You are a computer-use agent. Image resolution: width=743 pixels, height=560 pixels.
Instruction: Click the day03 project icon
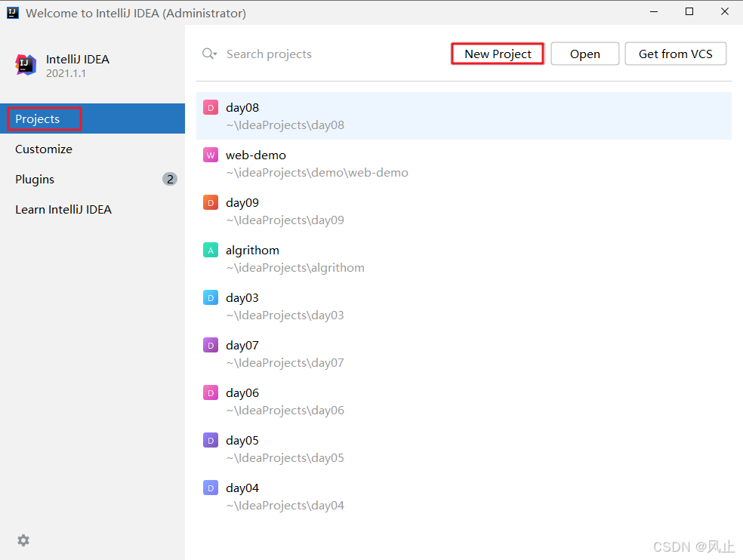pos(211,298)
